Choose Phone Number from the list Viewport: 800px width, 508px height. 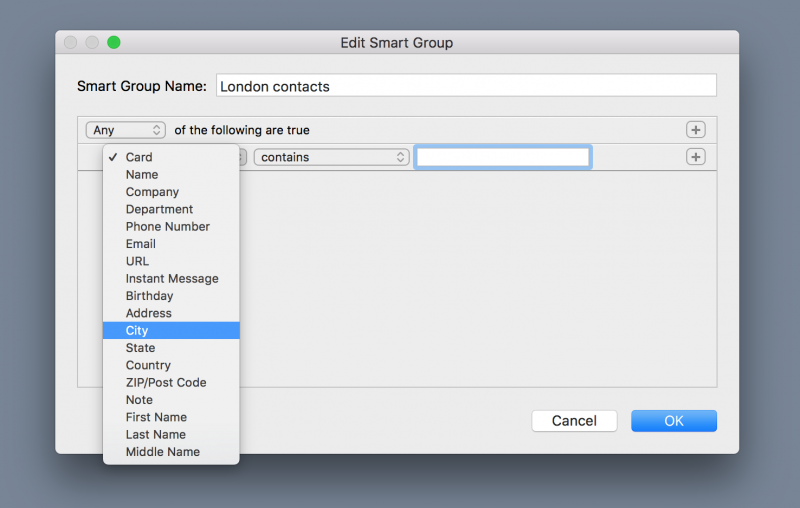(171, 226)
